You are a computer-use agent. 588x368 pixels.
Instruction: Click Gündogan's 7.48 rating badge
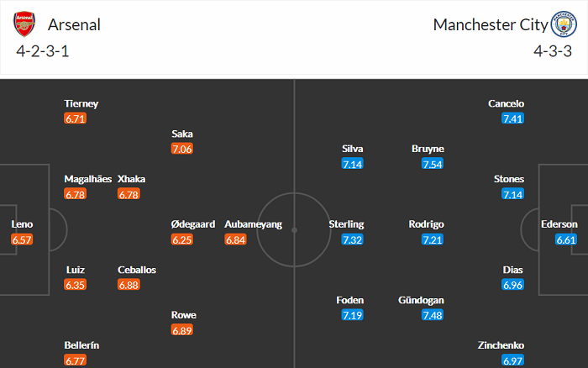click(433, 315)
